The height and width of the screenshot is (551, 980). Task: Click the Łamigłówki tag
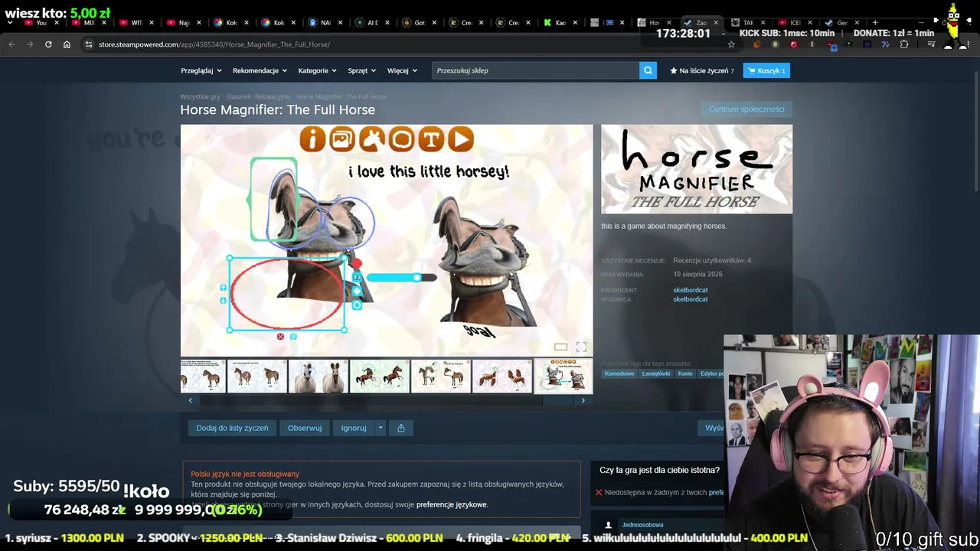[656, 373]
